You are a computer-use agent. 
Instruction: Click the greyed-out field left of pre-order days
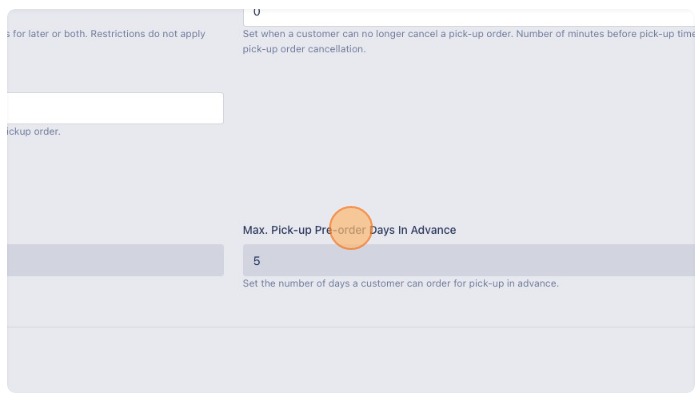(115, 260)
